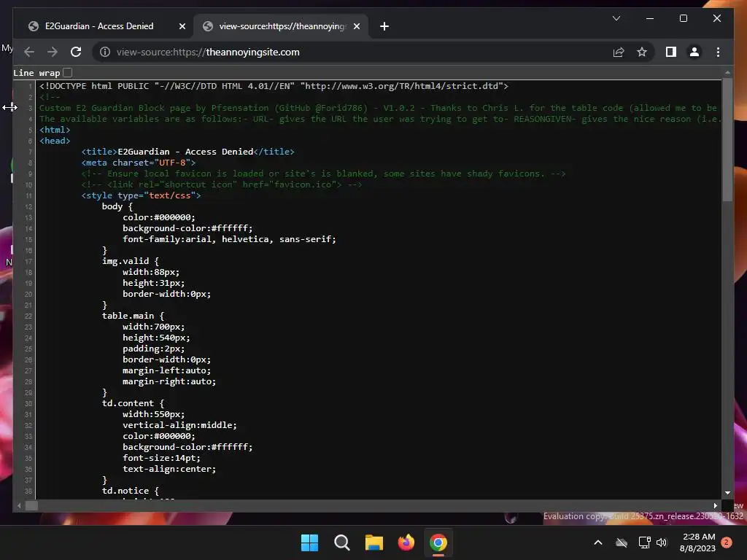The width and height of the screenshot is (747, 560).
Task: Open the Chrome profile menu
Action: (694, 52)
